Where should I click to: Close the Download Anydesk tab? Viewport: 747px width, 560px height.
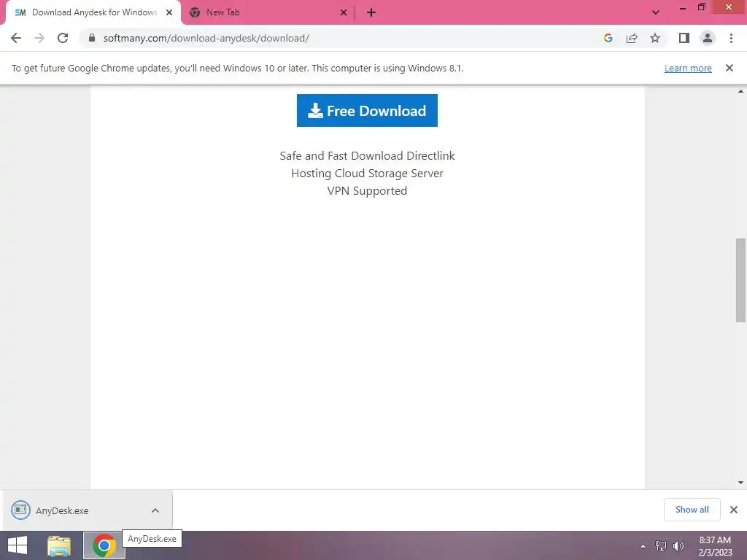pyautogui.click(x=169, y=12)
